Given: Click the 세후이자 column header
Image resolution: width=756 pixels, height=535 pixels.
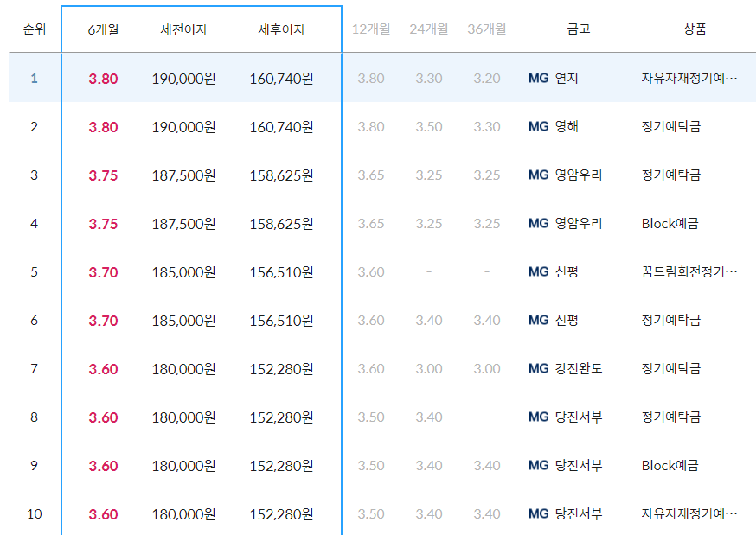Looking at the screenshot, I should coord(282,30).
